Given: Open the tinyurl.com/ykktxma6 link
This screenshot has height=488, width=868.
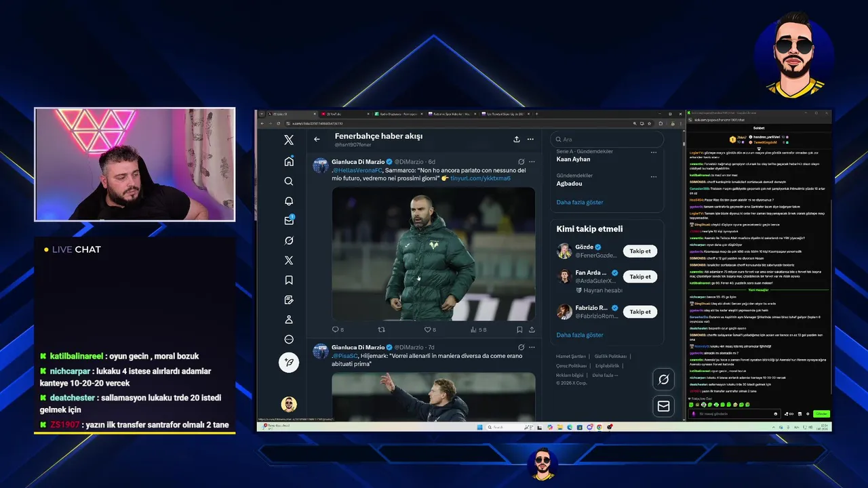Looking at the screenshot, I should click(480, 178).
